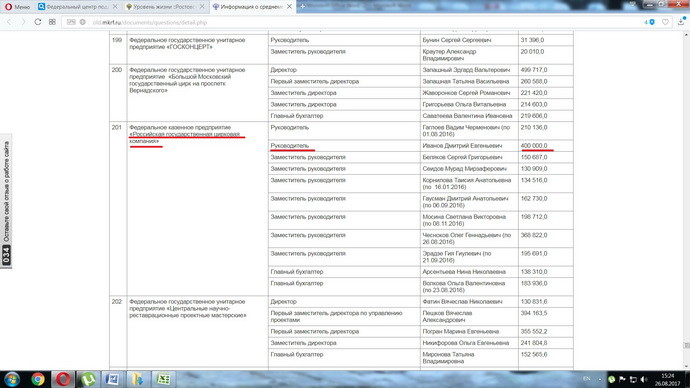
Task: Select the name Запашный Эдгард Вальтерович
Action: 466,70
